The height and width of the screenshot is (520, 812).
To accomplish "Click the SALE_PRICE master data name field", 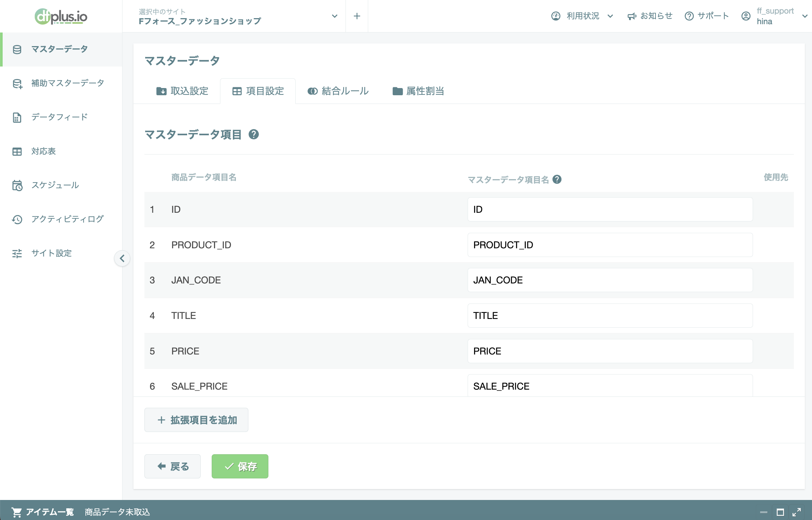I will tap(610, 385).
